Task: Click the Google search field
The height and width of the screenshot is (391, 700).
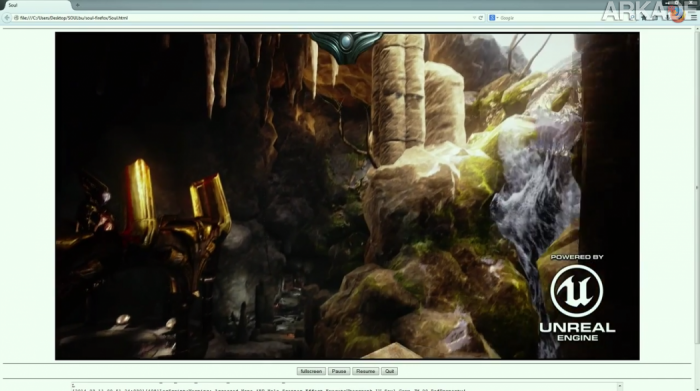Action: tap(562, 18)
